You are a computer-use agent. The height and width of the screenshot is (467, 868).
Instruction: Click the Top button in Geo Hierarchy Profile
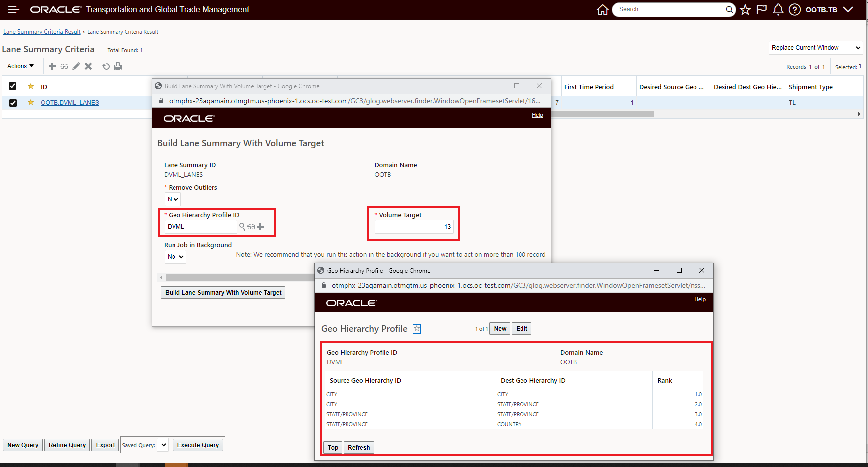point(333,447)
